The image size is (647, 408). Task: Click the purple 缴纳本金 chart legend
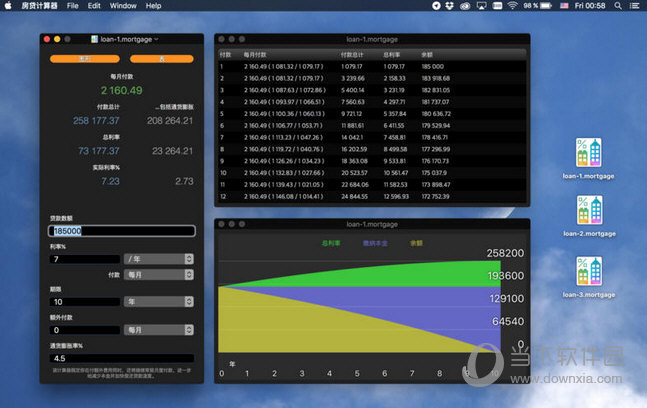375,243
